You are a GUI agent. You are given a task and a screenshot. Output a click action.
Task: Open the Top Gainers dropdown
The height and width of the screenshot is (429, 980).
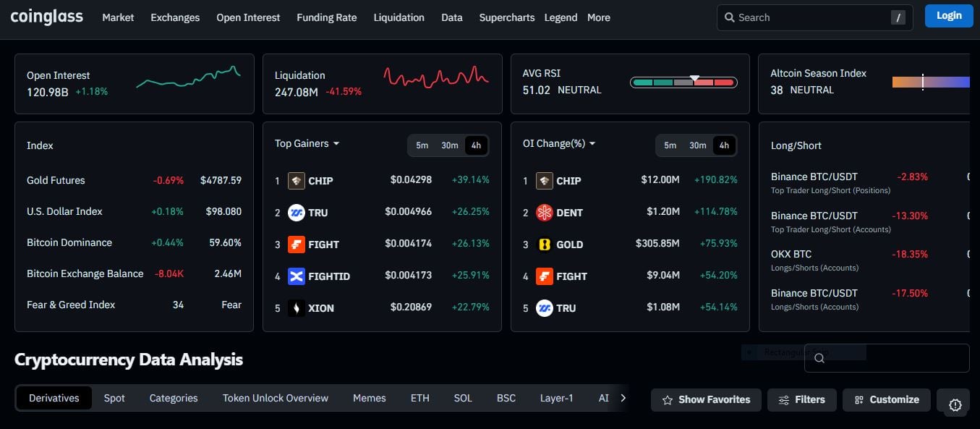306,143
